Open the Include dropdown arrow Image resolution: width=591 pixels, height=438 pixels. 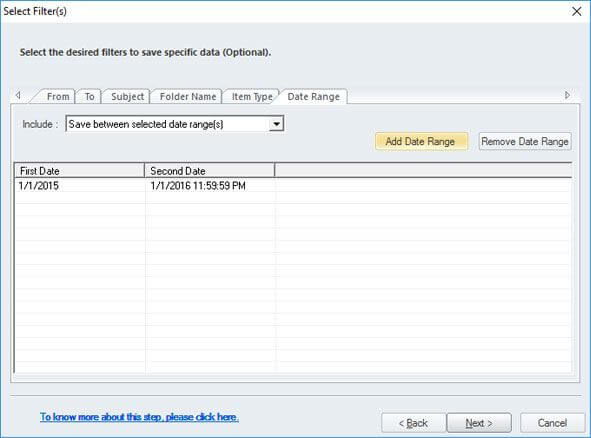276,124
